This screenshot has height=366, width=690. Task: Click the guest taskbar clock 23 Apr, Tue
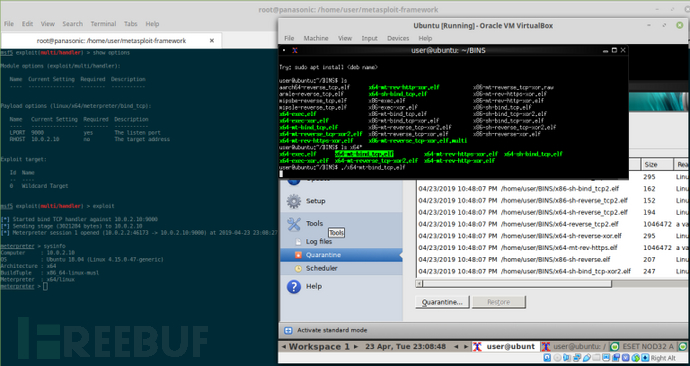tap(405, 347)
